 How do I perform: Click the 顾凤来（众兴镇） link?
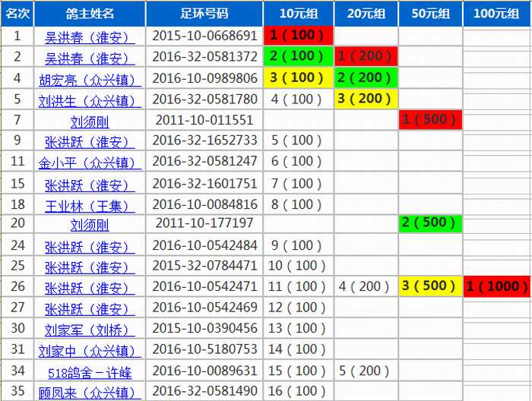[90, 392]
